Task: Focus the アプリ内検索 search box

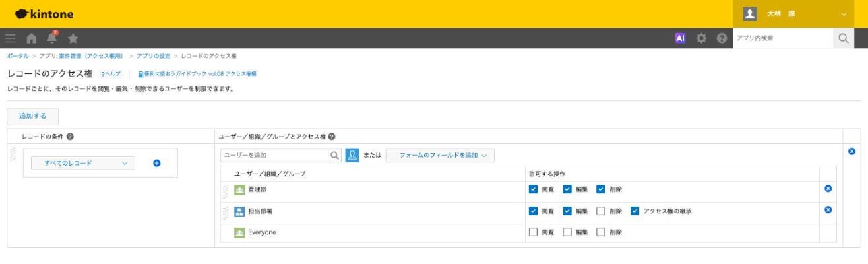Action: 782,38
